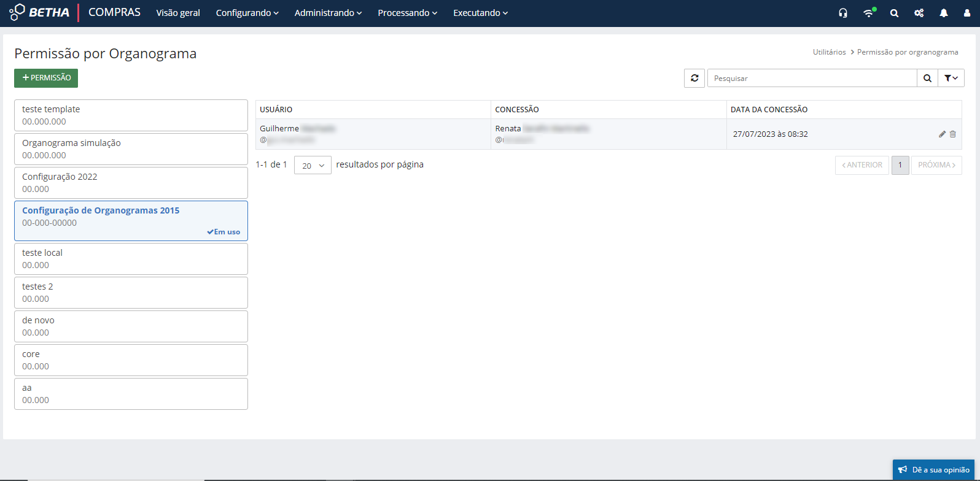This screenshot has height=481, width=980.
Task: Click the PRÓXIMA pagination button
Action: point(936,165)
